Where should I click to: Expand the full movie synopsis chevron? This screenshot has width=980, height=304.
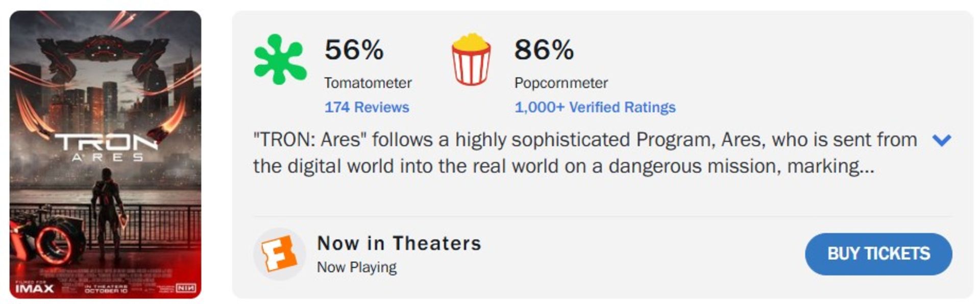[941, 140]
